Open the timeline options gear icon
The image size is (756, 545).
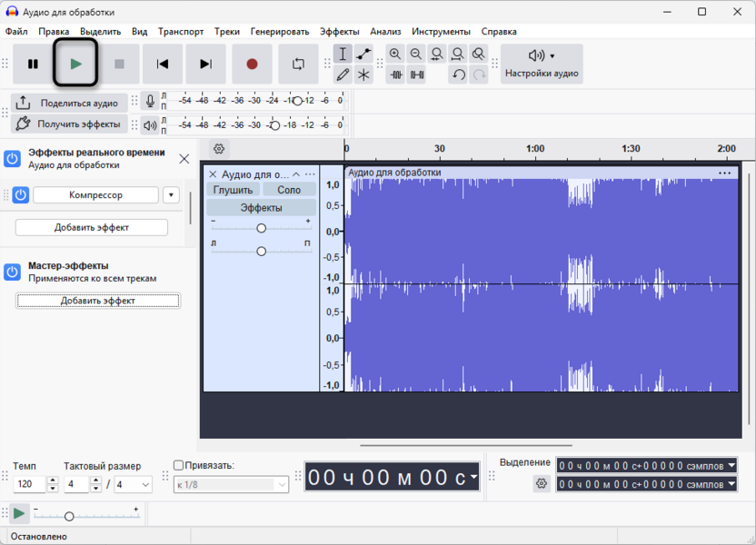[219, 149]
